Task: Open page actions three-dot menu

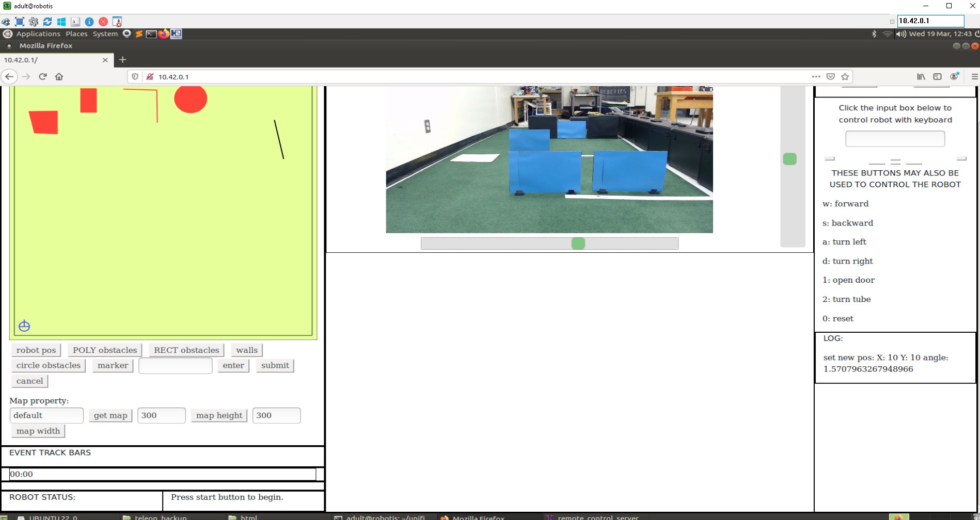Action: [x=816, y=77]
